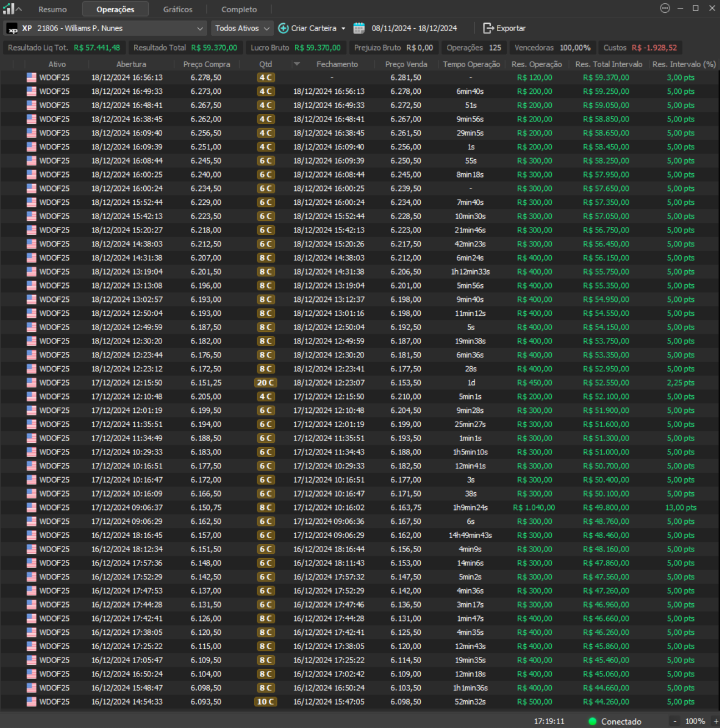Click the Exportar button
This screenshot has height=728, width=720.
click(x=510, y=28)
